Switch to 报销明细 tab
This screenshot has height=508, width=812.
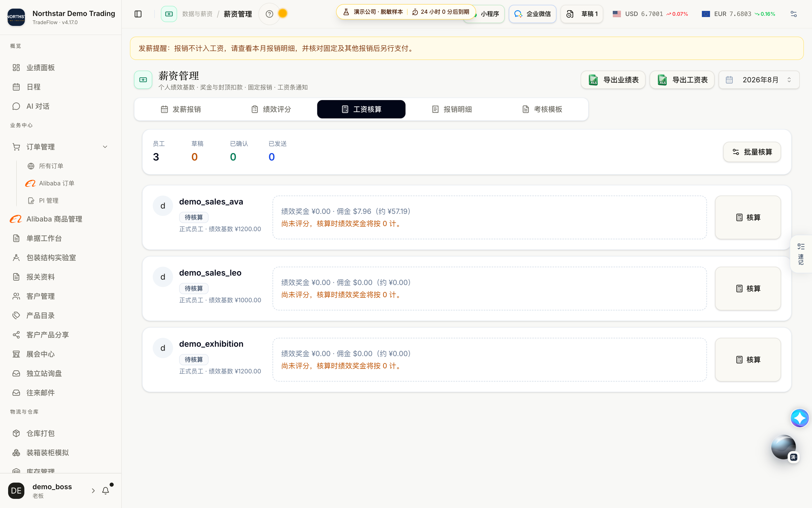(x=452, y=109)
